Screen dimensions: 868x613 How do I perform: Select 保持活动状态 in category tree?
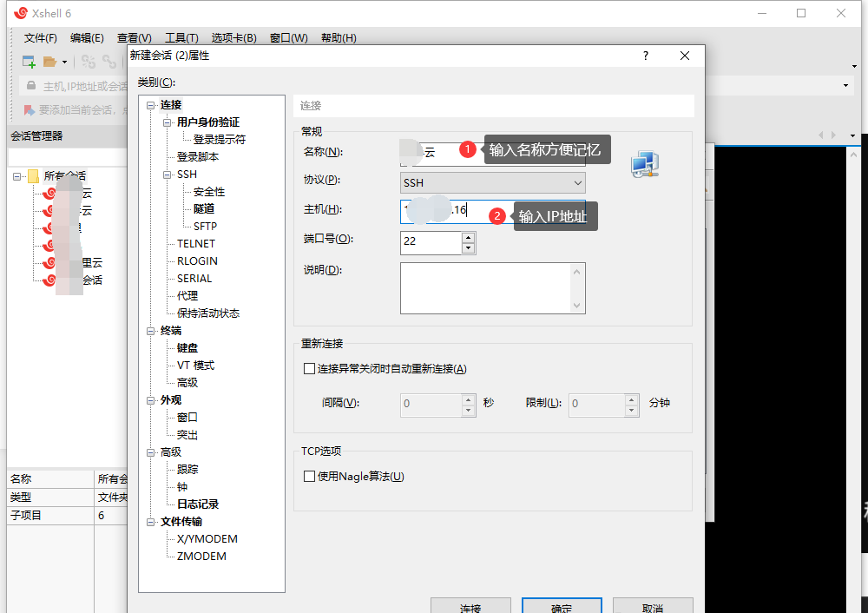(x=208, y=313)
